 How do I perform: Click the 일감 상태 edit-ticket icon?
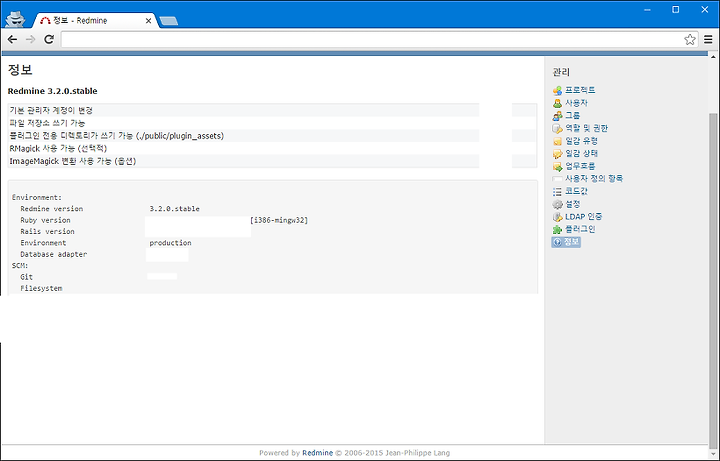[557, 153]
